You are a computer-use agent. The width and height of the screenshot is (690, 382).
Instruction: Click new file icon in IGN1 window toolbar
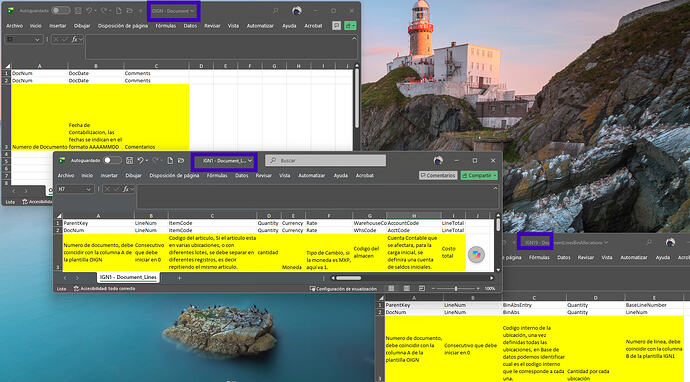pos(170,161)
